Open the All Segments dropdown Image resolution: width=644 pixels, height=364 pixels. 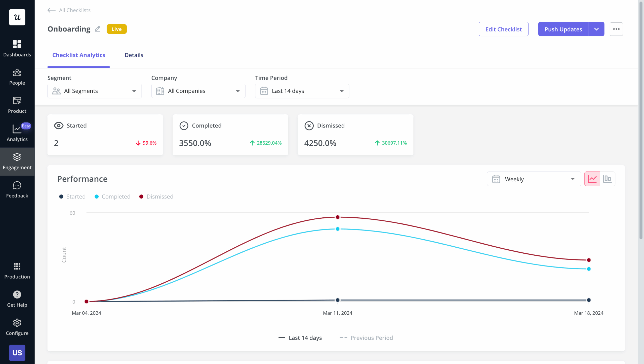(94, 91)
